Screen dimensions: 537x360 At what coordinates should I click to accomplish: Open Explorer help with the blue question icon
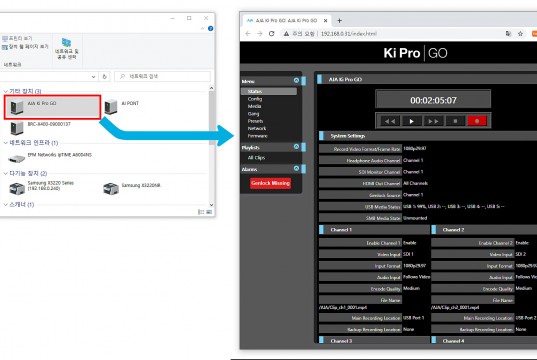pyautogui.click(x=211, y=28)
